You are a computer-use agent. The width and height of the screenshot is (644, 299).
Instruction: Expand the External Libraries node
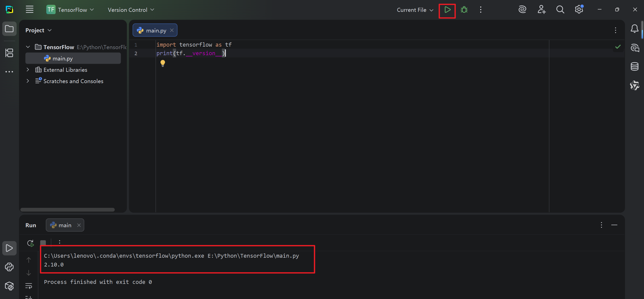(28, 70)
